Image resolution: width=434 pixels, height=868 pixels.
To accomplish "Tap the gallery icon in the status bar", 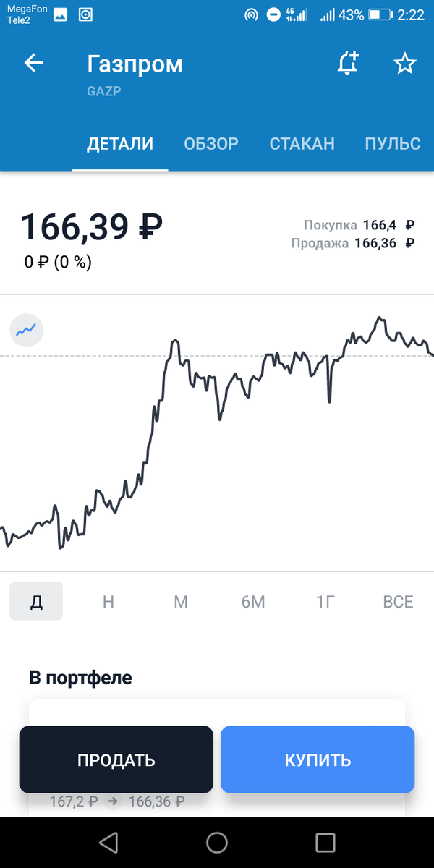I will point(61,14).
